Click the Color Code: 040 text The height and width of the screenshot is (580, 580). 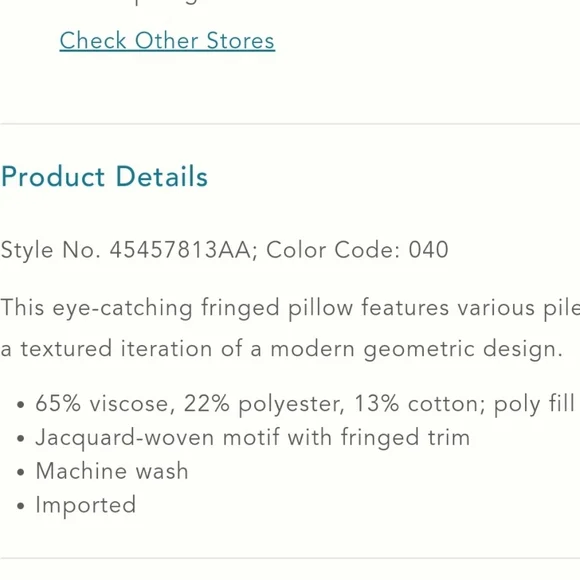pyautogui.click(x=357, y=250)
